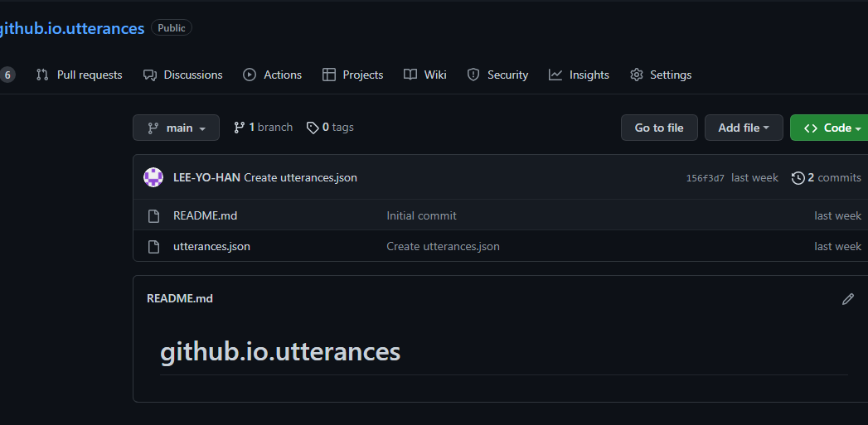The width and height of the screenshot is (868, 425).
Task: Open LEE-YO-HAN user avatar
Action: coord(153,177)
